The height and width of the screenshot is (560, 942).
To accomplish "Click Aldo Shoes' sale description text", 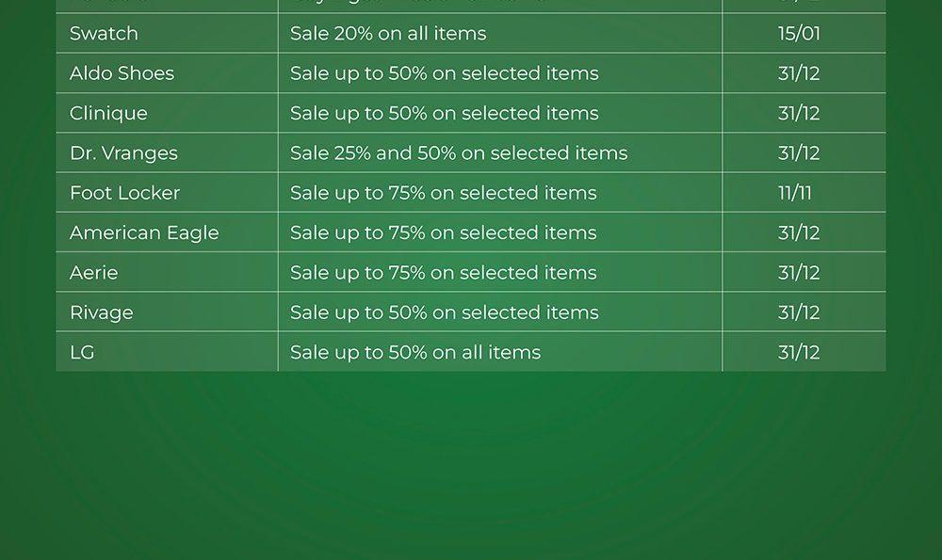I will coord(445,73).
